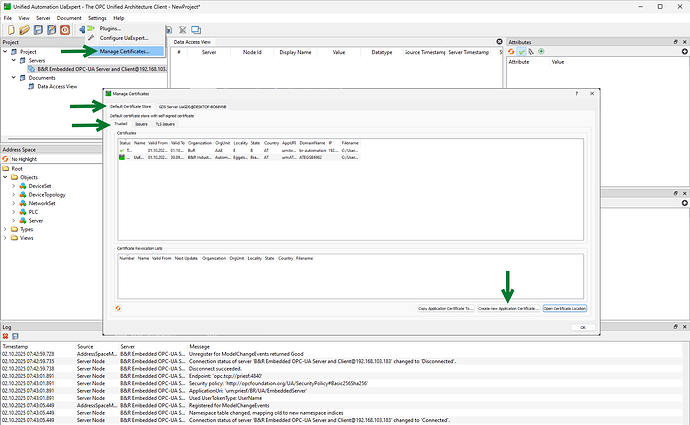Viewport: 690px width, 425px height.
Task: Expand the DeviceSet node
Action: click(14, 186)
